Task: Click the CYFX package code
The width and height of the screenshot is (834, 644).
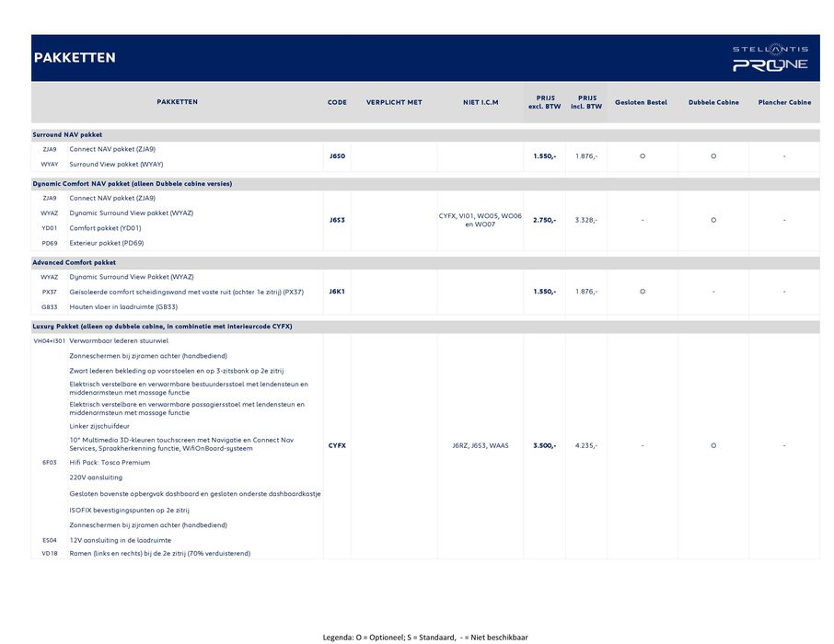Action: click(x=337, y=445)
